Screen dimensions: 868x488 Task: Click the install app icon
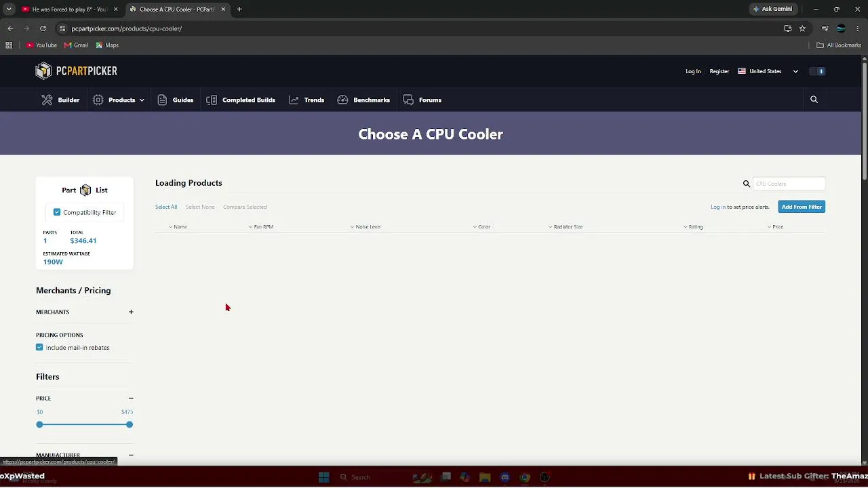coord(787,28)
